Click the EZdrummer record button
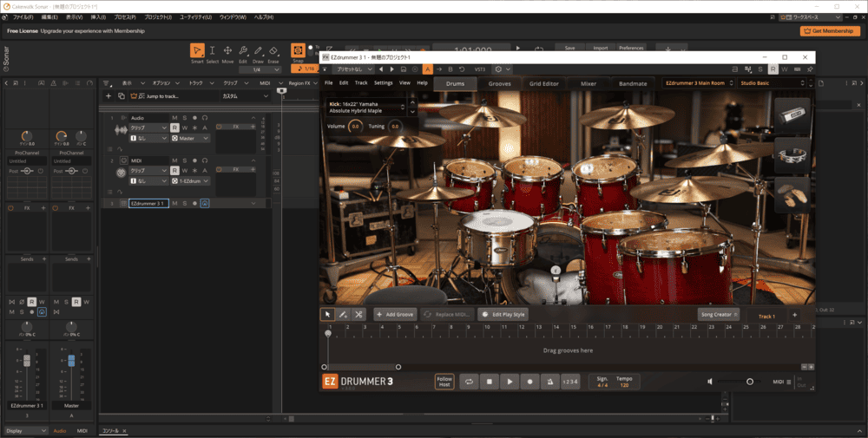868x438 pixels. [529, 382]
